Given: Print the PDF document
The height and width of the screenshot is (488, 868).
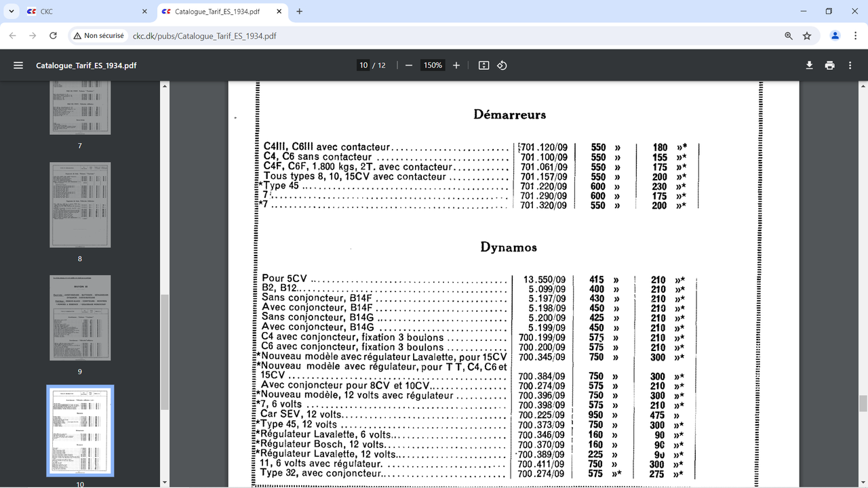Looking at the screenshot, I should tap(829, 65).
